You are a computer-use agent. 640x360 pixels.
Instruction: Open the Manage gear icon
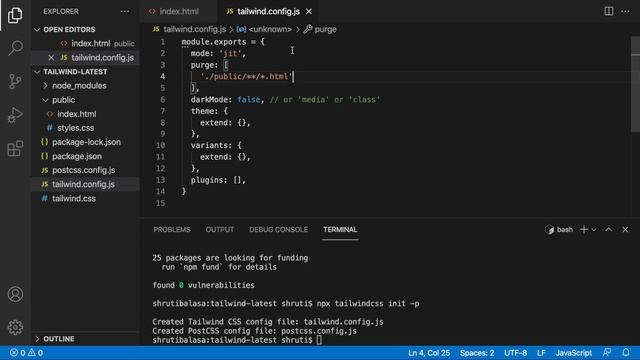click(x=15, y=327)
